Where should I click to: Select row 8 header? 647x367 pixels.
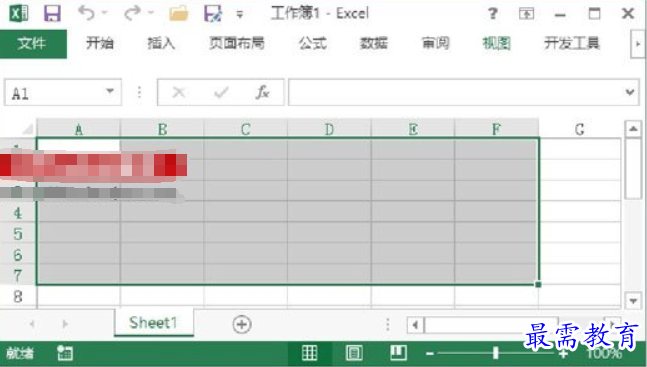coord(18,296)
